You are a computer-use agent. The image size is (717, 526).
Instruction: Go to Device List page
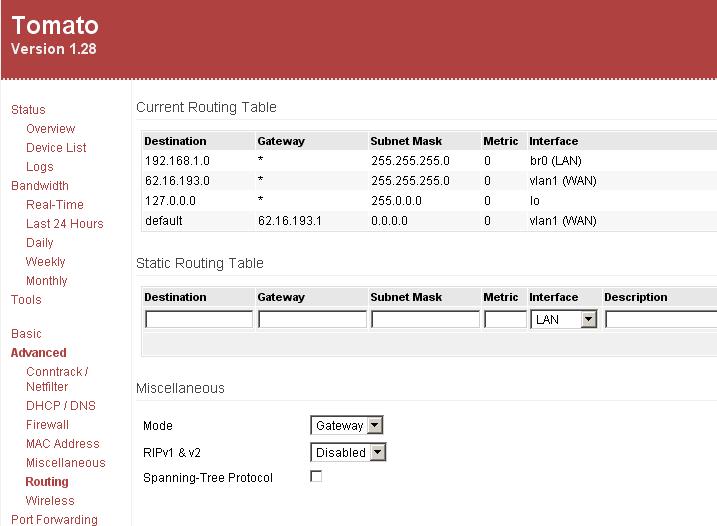[x=56, y=148]
